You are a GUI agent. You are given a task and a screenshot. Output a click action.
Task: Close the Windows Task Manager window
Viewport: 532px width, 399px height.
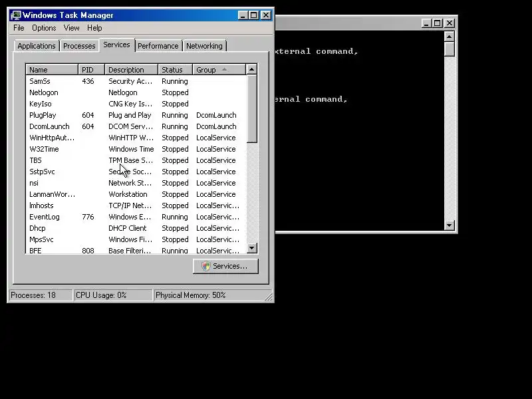point(265,15)
